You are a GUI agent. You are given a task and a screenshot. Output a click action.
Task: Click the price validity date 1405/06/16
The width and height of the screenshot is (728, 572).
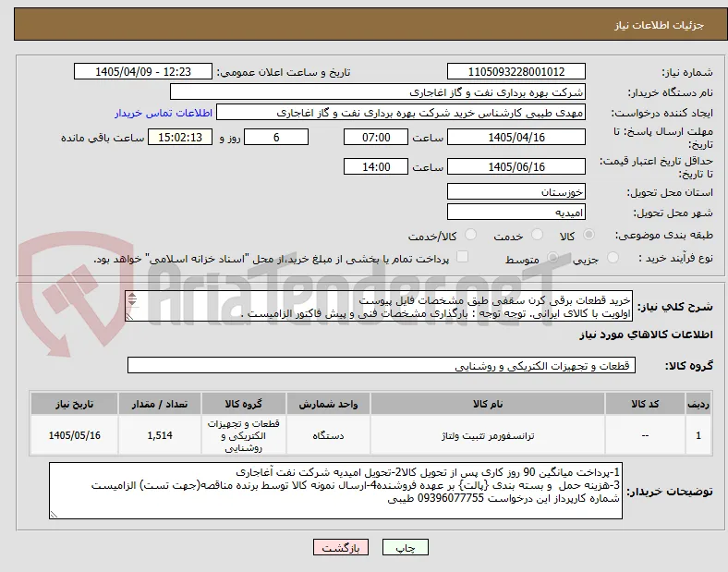click(x=516, y=166)
